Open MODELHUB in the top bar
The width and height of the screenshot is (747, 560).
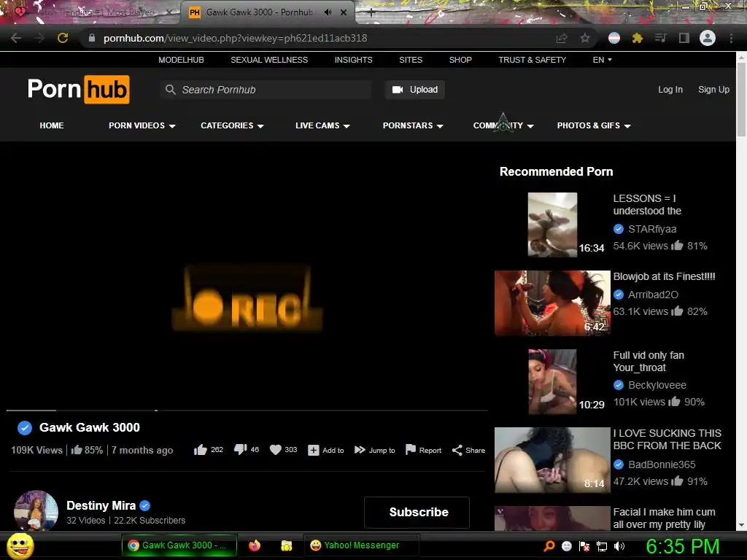(181, 60)
